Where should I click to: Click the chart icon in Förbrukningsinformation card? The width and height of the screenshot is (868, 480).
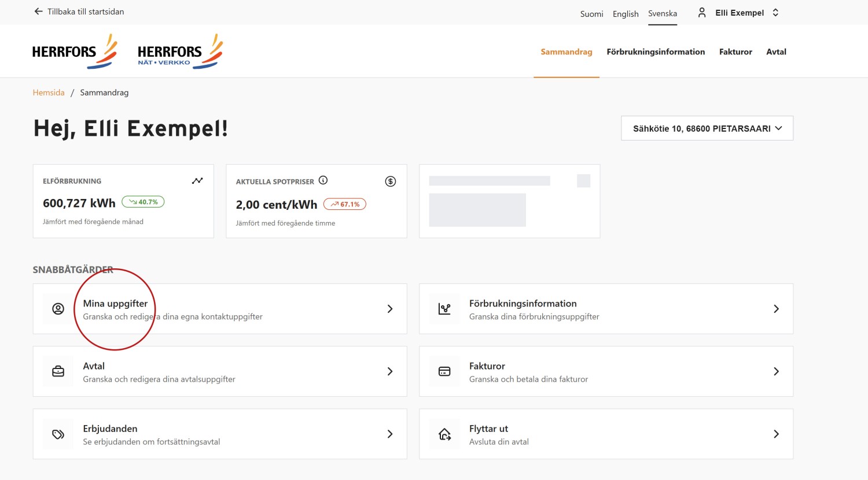click(444, 309)
